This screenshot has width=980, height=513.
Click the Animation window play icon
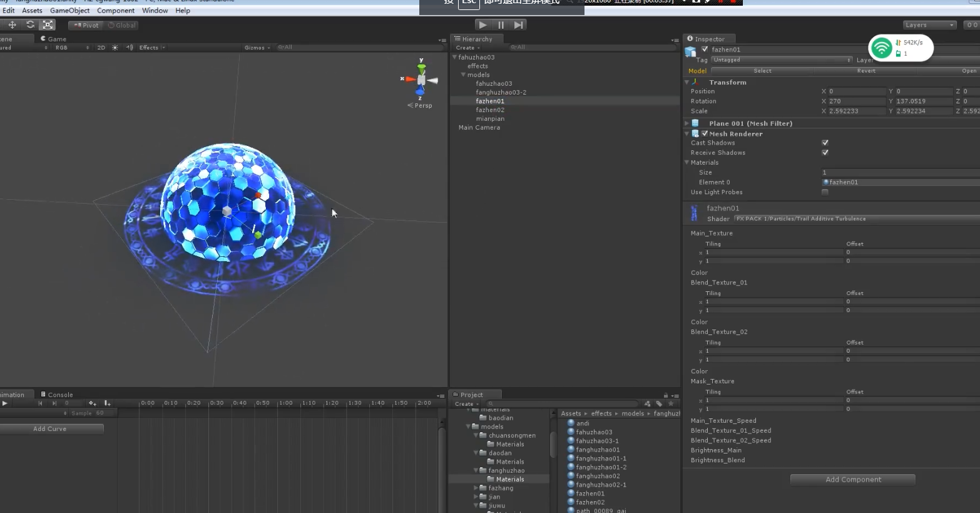4,403
